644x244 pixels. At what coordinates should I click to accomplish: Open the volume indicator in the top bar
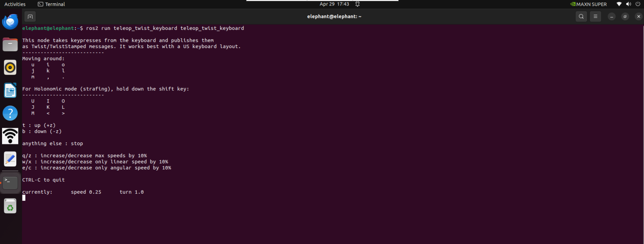[x=629, y=4]
